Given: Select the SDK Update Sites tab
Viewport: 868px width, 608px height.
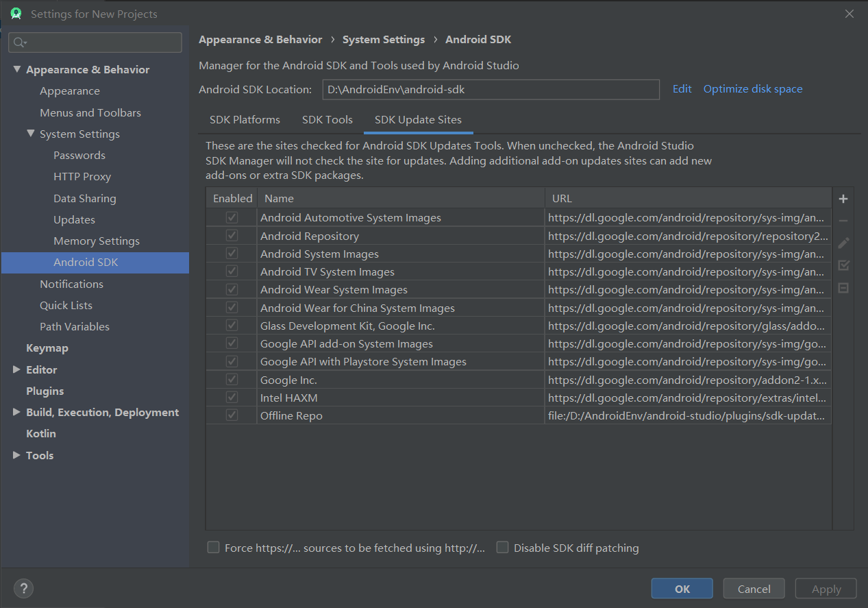Looking at the screenshot, I should pyautogui.click(x=418, y=120).
